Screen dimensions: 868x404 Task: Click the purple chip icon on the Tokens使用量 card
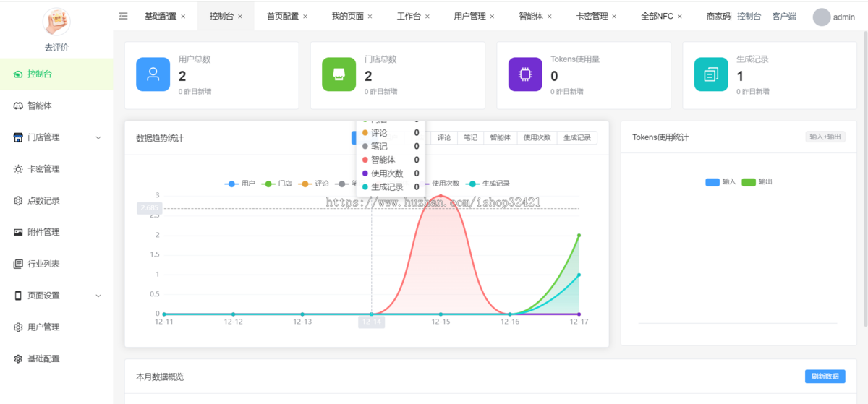pyautogui.click(x=525, y=74)
